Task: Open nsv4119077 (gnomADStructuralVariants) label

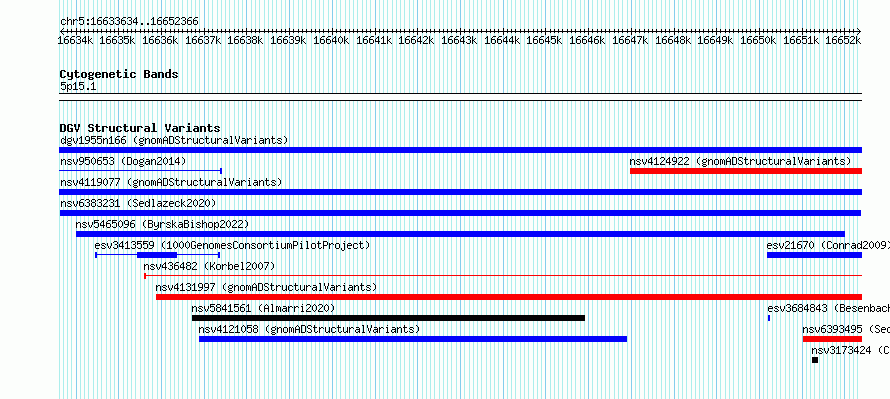Action: tap(171, 182)
